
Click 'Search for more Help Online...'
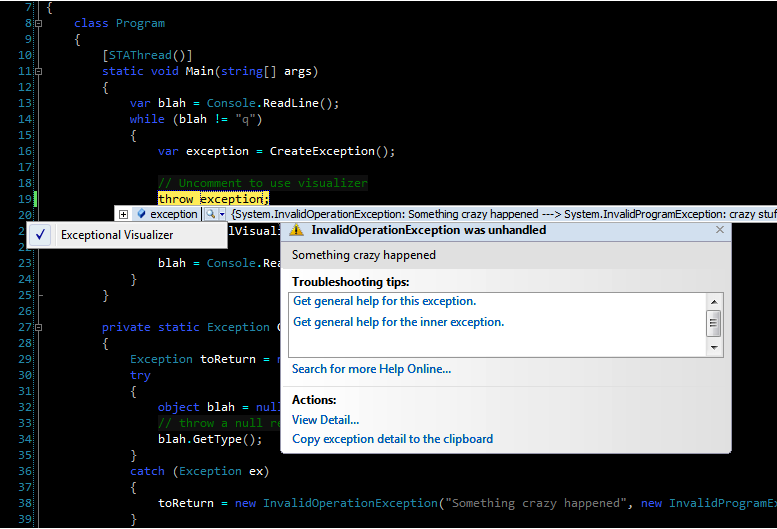(x=371, y=369)
